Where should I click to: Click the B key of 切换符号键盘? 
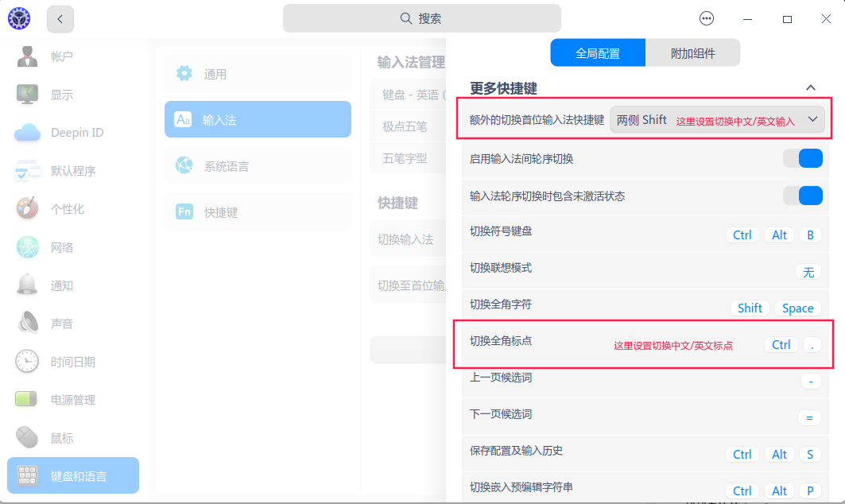pos(810,235)
